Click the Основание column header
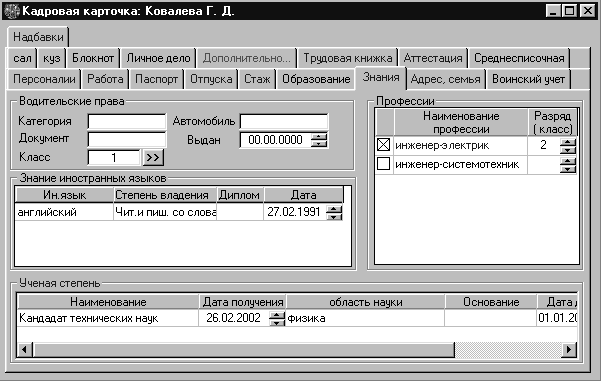The height and width of the screenshot is (381, 601). [491, 302]
